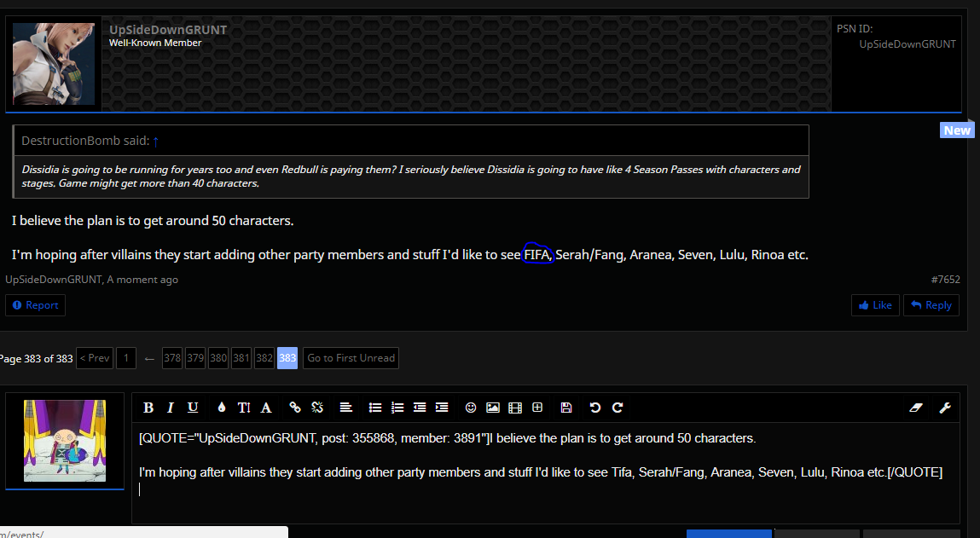Insert an ordered numbered list
The height and width of the screenshot is (538, 980).
pos(397,408)
